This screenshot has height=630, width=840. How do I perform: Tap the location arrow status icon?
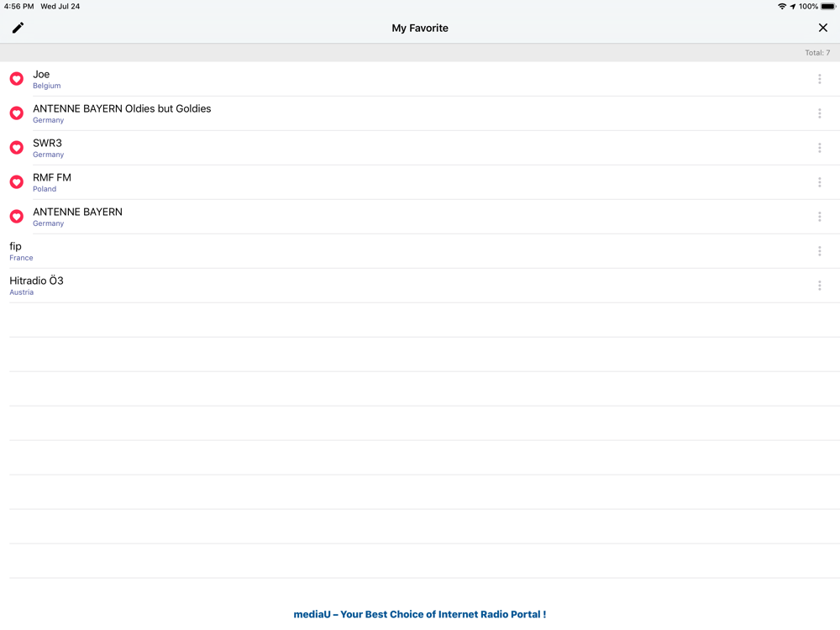click(792, 7)
